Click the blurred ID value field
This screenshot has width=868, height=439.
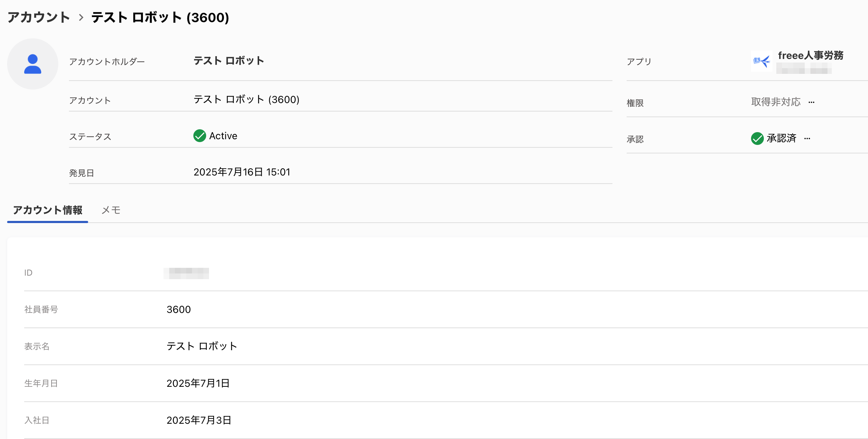tap(186, 273)
